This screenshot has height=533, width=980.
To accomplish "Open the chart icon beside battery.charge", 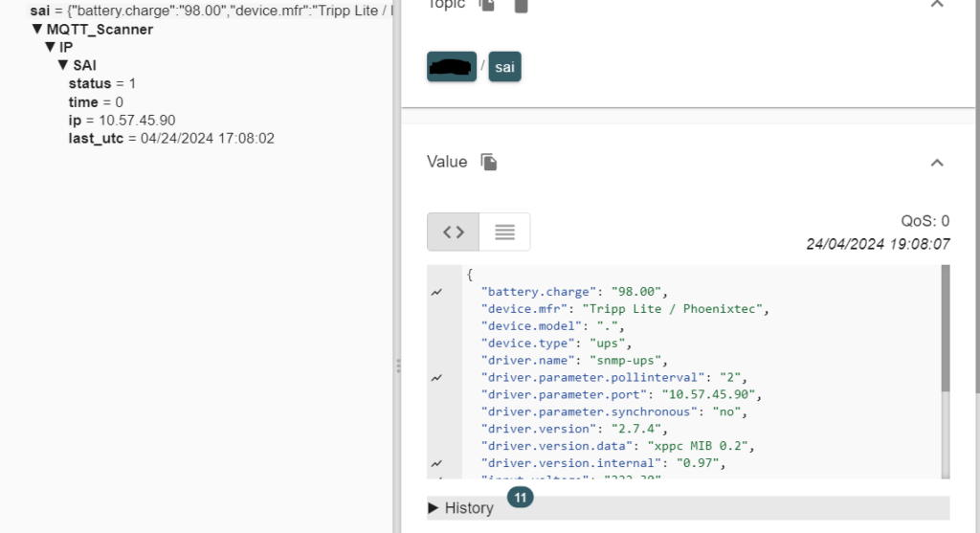I will (x=436, y=293).
